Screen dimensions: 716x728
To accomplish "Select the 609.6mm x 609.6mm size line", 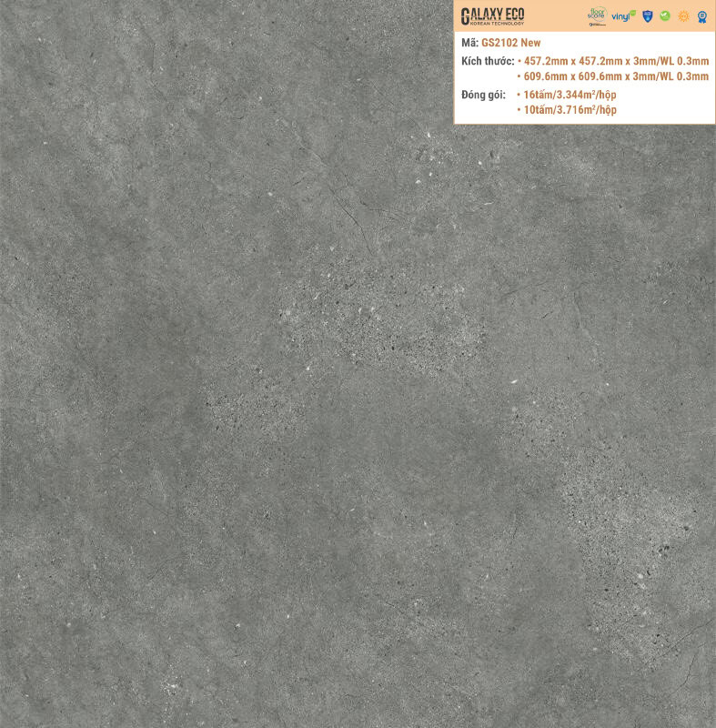I will pos(612,76).
